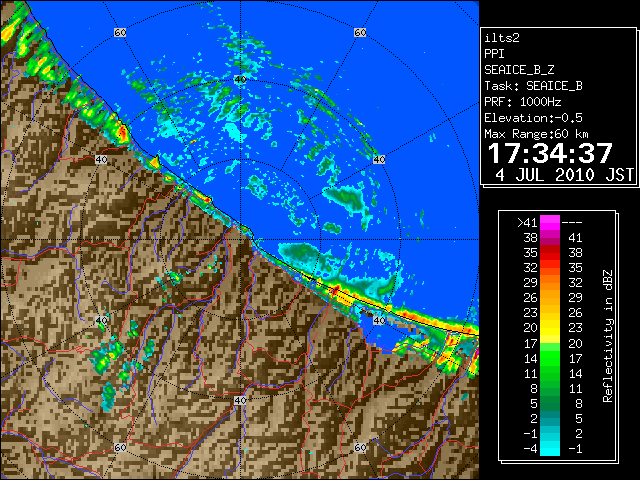The height and width of the screenshot is (480, 640).
Task: Click the >41 legend value
Action: click(527, 222)
